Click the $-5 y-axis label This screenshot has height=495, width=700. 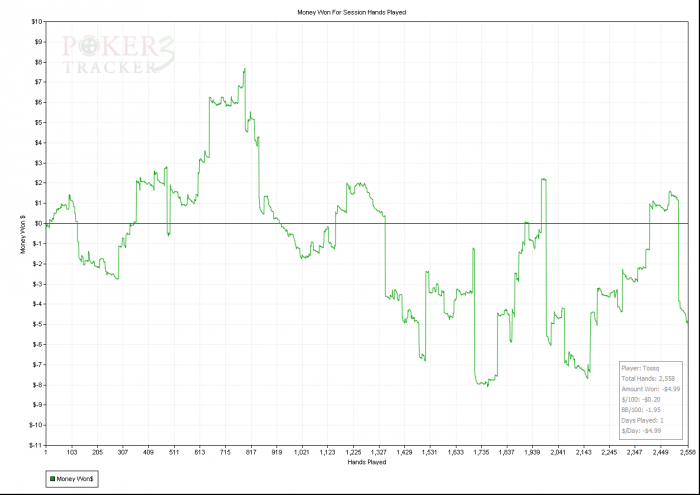click(x=38, y=324)
